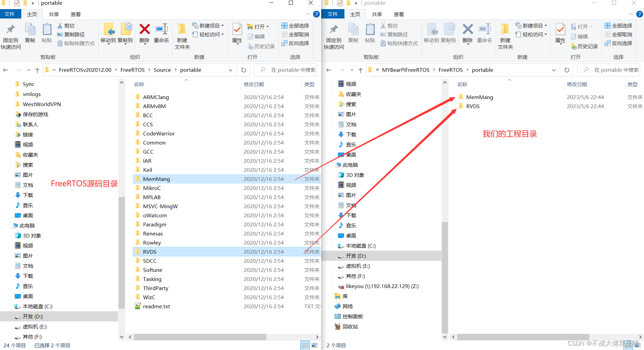Click Source breadcrumb in left window address bar
644x350 pixels.
coord(162,70)
